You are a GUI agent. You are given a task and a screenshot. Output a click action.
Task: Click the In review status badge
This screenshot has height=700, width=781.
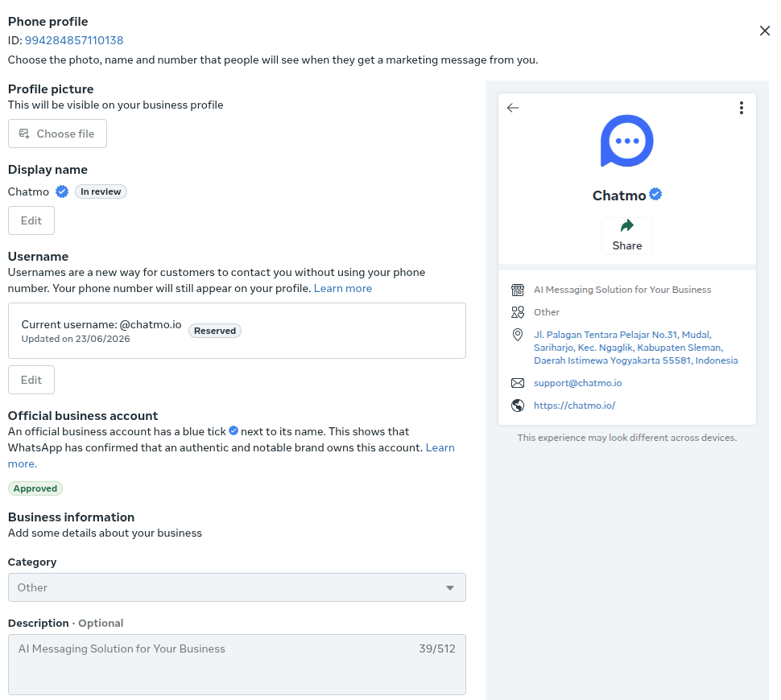tap(101, 191)
